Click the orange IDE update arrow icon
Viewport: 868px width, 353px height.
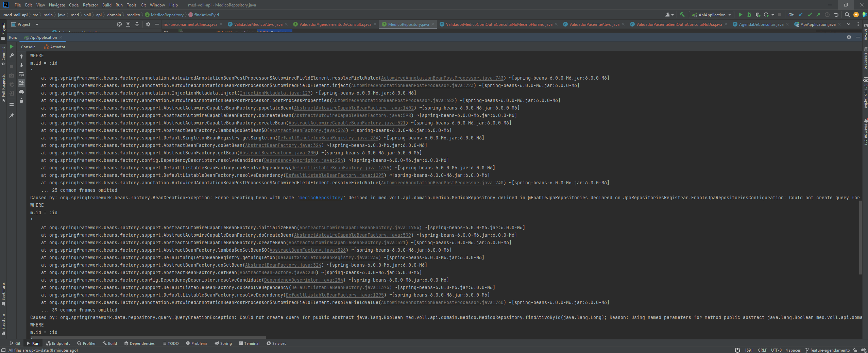[x=856, y=15]
